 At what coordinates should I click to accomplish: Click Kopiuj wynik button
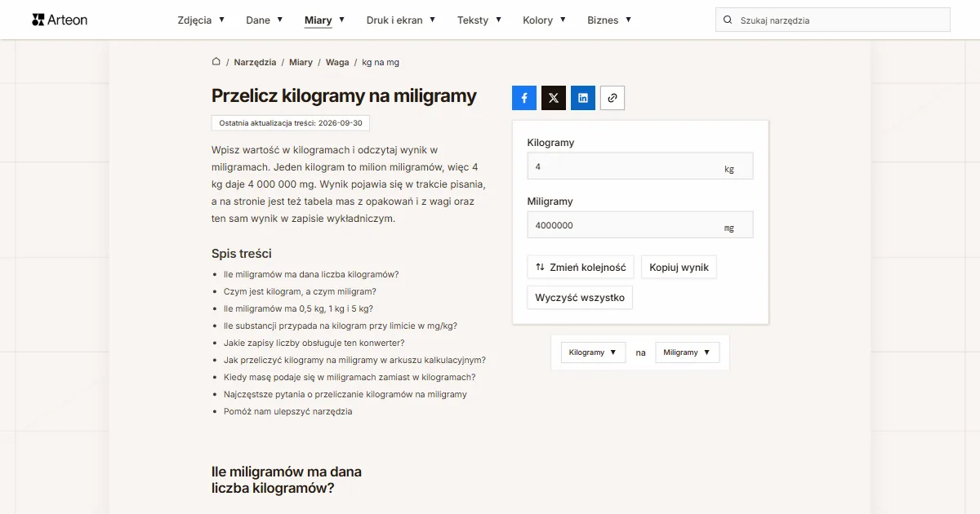(x=679, y=267)
